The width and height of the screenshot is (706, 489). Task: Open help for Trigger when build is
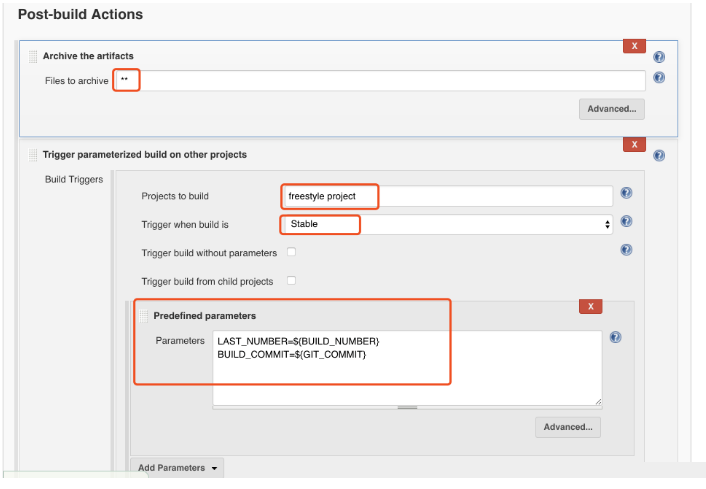pyautogui.click(x=626, y=222)
